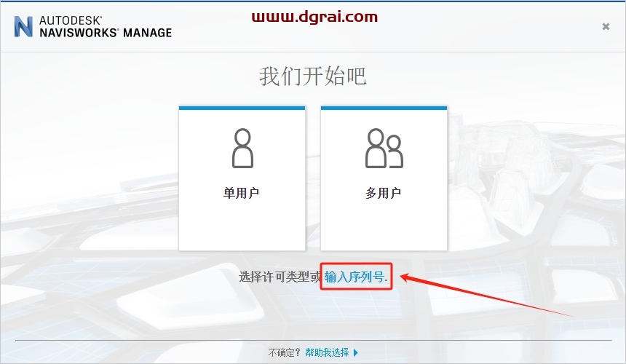This screenshot has width=626, height=364.
Task: Click the 我们开始吧 heading text
Action: coord(312,76)
